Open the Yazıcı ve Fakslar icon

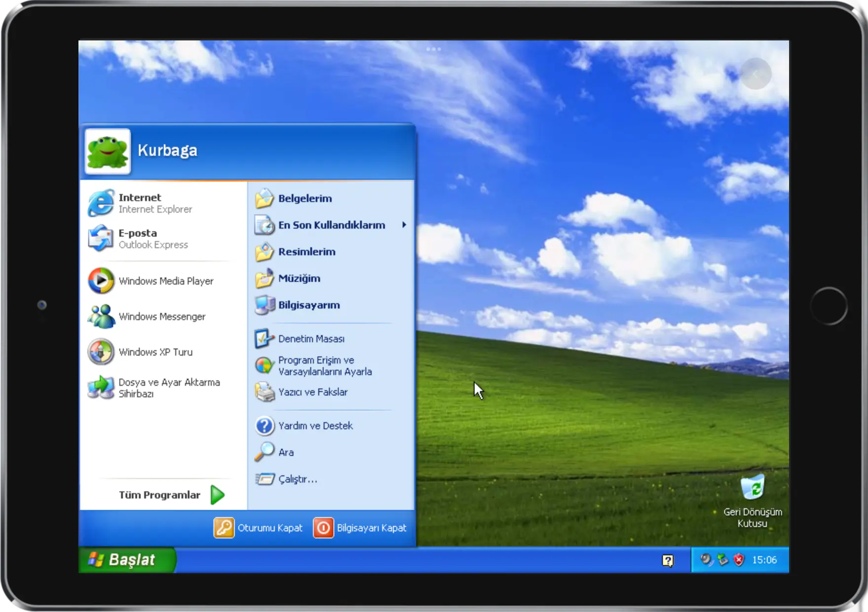(264, 392)
